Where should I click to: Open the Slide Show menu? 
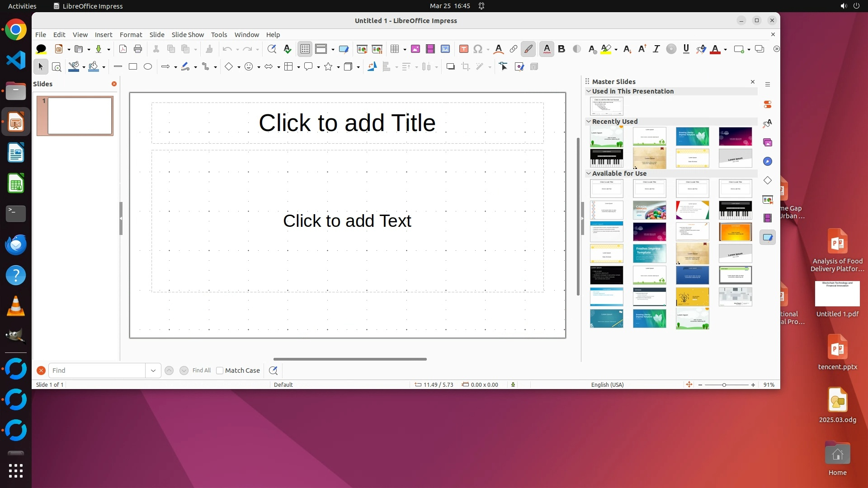click(x=188, y=34)
